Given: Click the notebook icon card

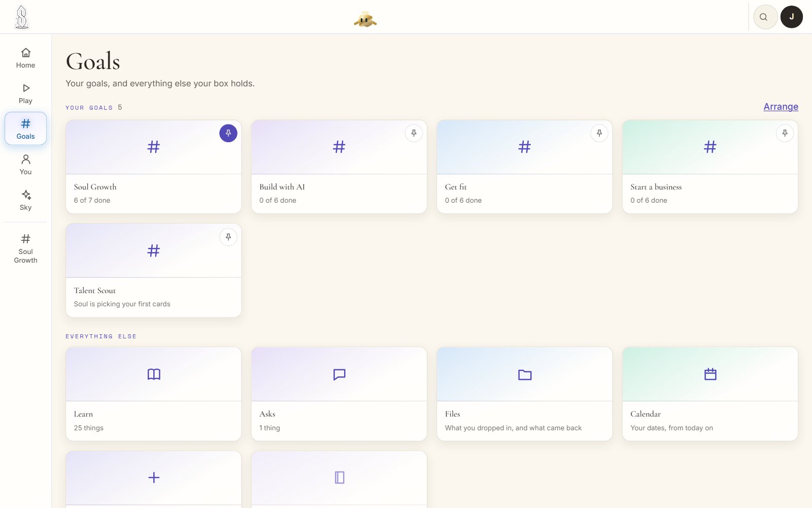Looking at the screenshot, I should 339,478.
